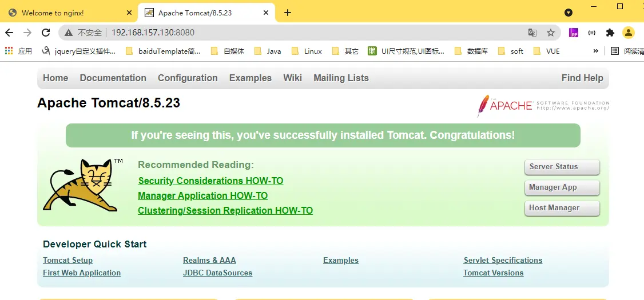Image resolution: width=644 pixels, height=300 pixels.
Task: Open Mailing Lists in the nav bar
Action: point(341,78)
